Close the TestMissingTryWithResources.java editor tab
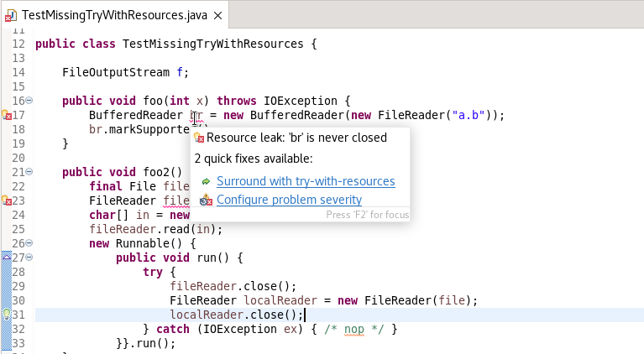The height and width of the screenshot is (354, 644). [218, 16]
